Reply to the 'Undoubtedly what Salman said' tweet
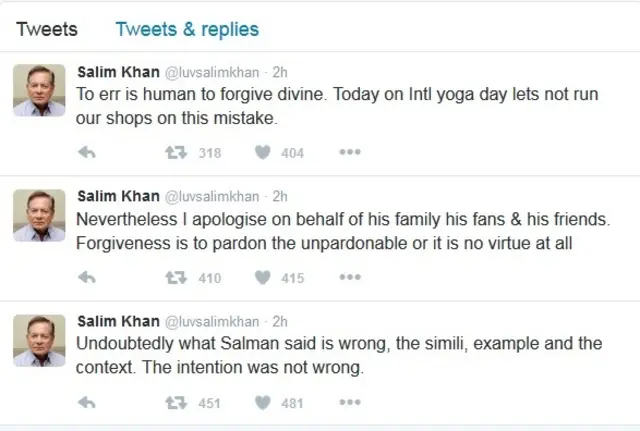Image resolution: width=640 pixels, height=431 pixels. pyautogui.click(x=86, y=403)
